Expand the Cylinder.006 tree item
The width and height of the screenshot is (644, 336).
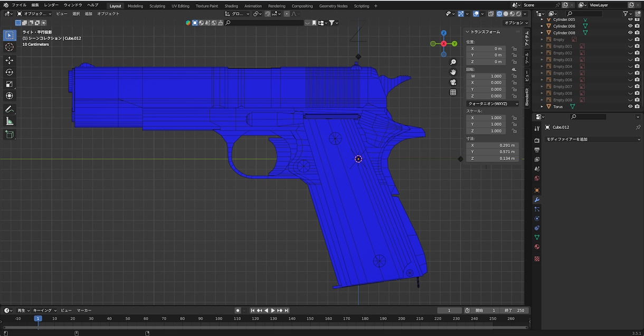[542, 26]
